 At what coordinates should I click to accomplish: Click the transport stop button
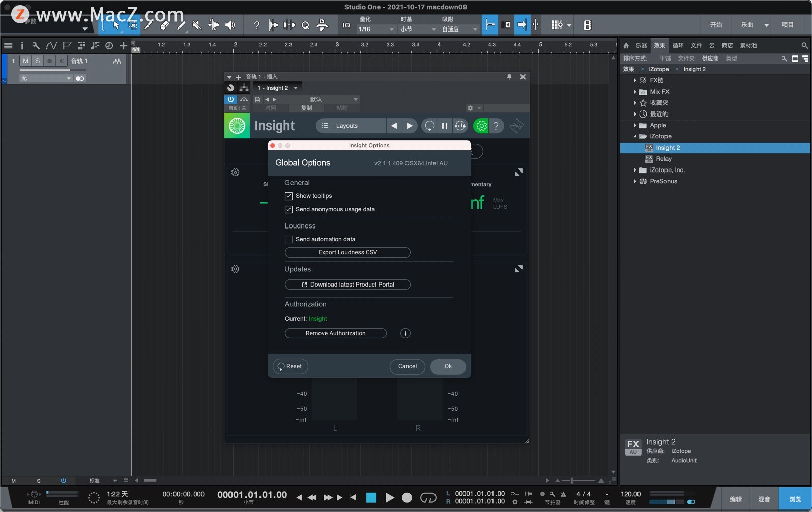click(371, 498)
